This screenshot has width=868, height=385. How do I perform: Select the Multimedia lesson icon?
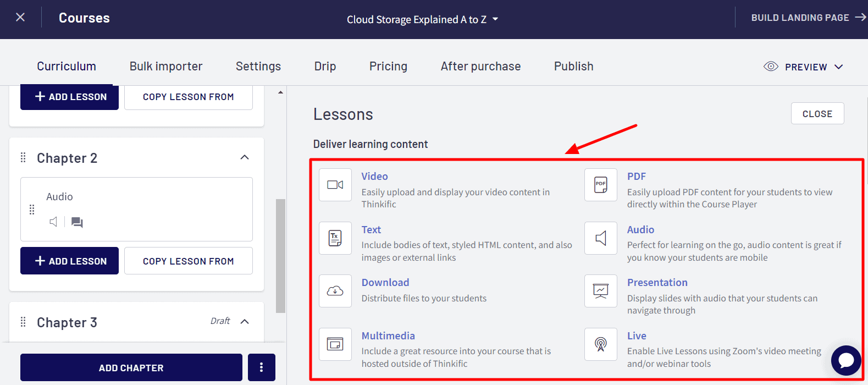coord(335,344)
